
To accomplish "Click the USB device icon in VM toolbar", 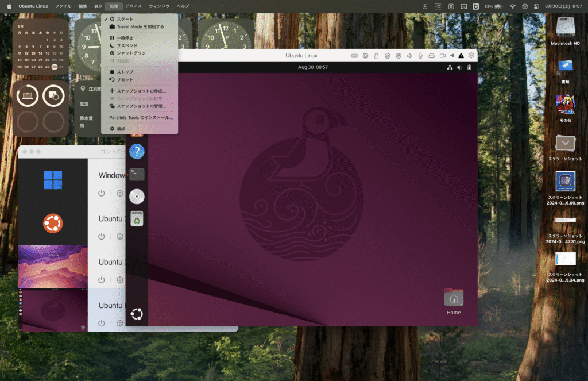I will pyautogui.click(x=376, y=56).
